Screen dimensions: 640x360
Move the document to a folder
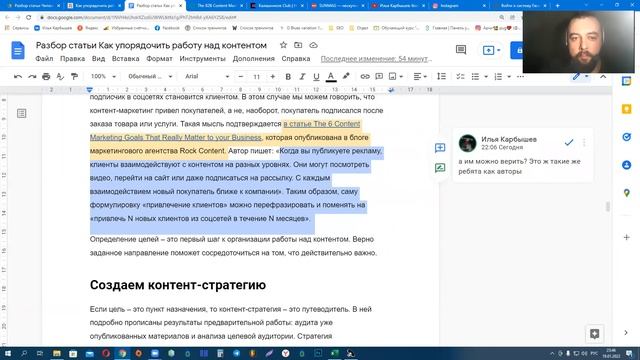pos(298,45)
